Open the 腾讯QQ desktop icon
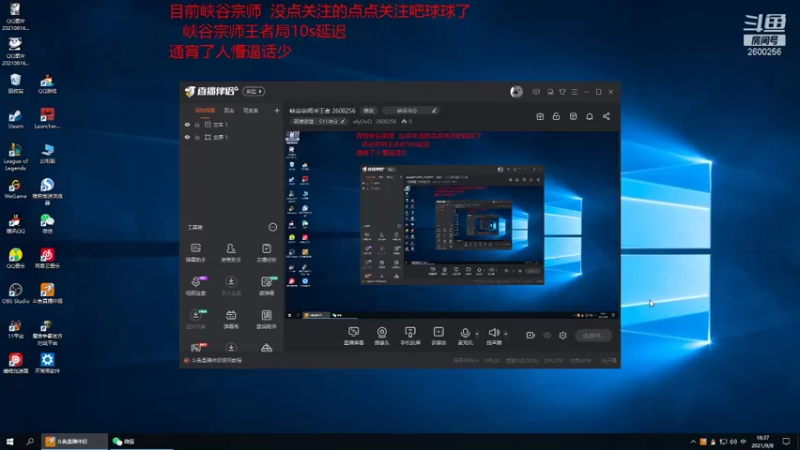The height and width of the screenshot is (450, 800). click(15, 223)
